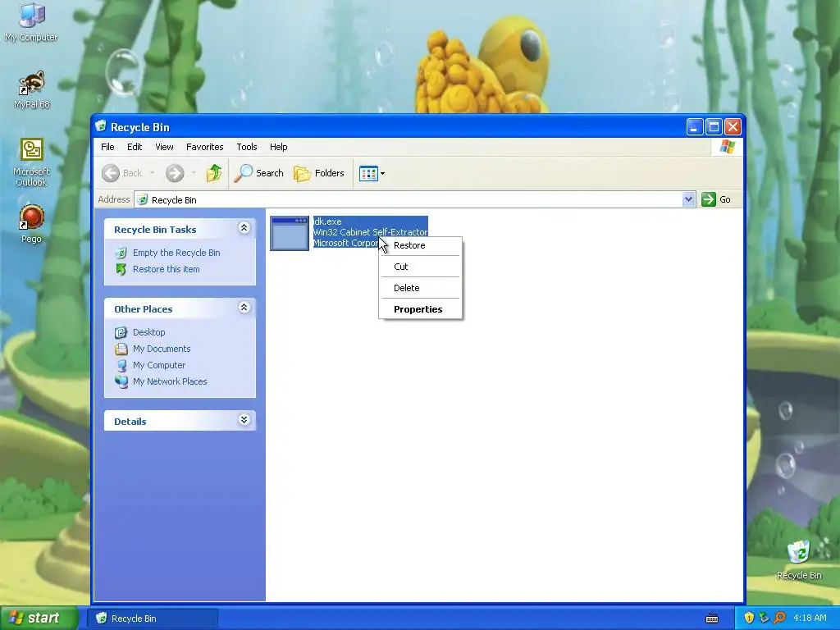Select the dk.exe file thumbnail icon
The width and height of the screenshot is (840, 630).
[290, 233]
